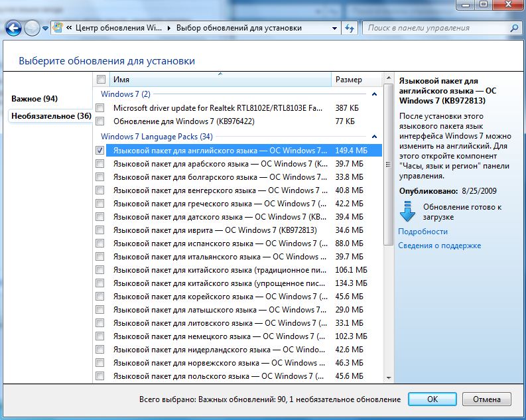Screen dimensions: 526x420
Task: Check the Bulgarian language pack checkbox
Action: tap(100, 176)
